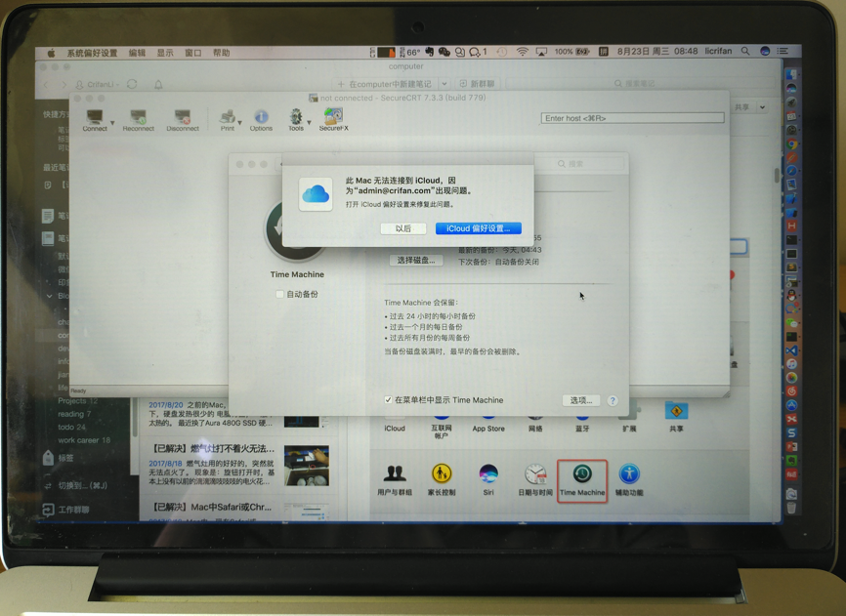Image resolution: width=846 pixels, height=616 pixels.
Task: Open the 用户与群组 preference pane
Action: coord(395,479)
